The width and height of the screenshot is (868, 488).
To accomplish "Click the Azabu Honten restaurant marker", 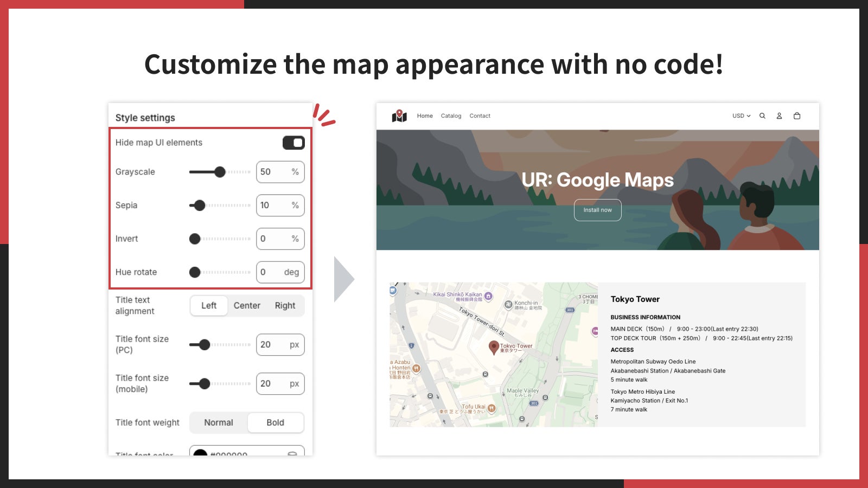I will (x=416, y=368).
